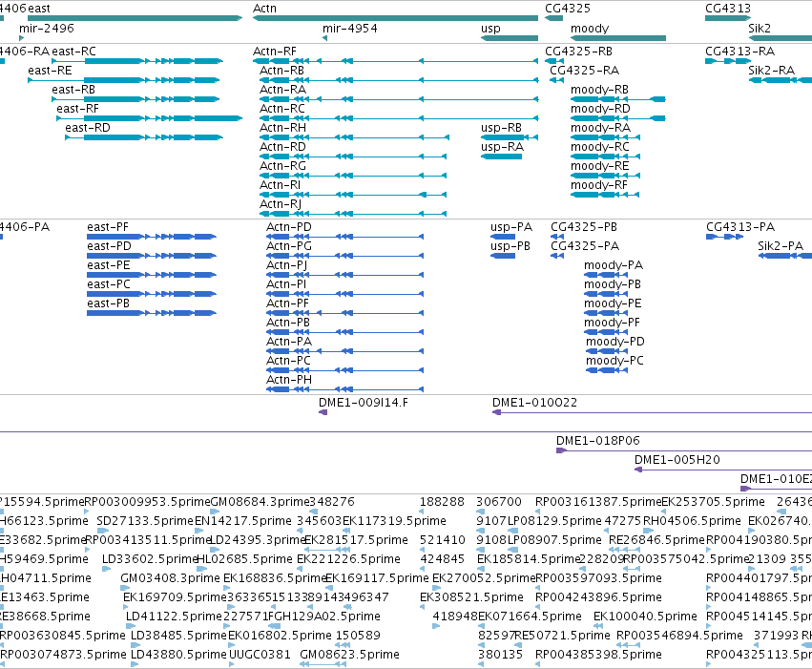Open the CG4313-PA protein label
Screen dimensions: 812x669
[x=740, y=227]
